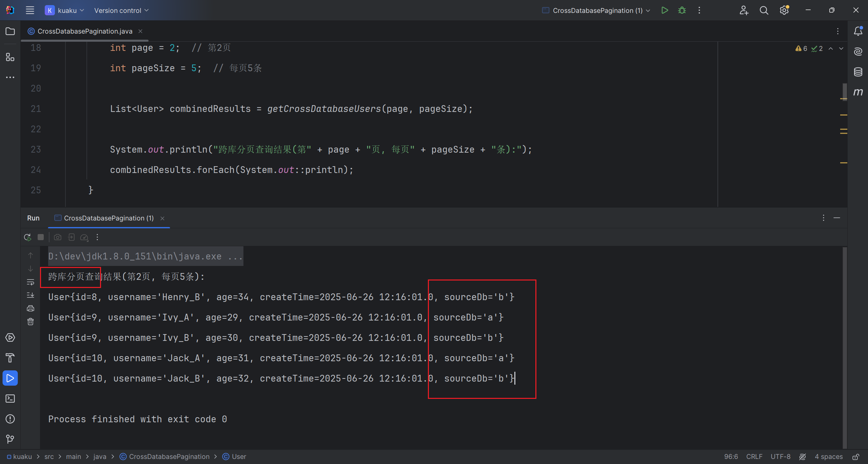Toggle scroll to end in console
Screen dimensions: 868x464
click(31, 295)
